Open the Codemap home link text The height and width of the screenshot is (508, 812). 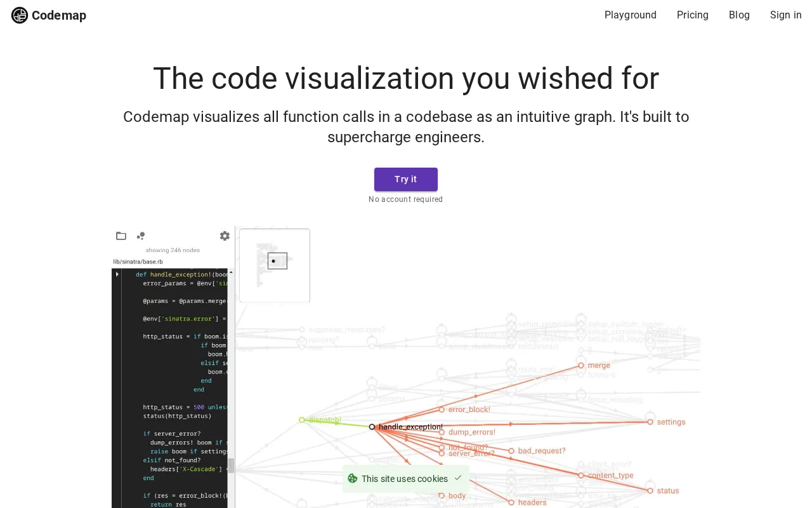point(59,15)
